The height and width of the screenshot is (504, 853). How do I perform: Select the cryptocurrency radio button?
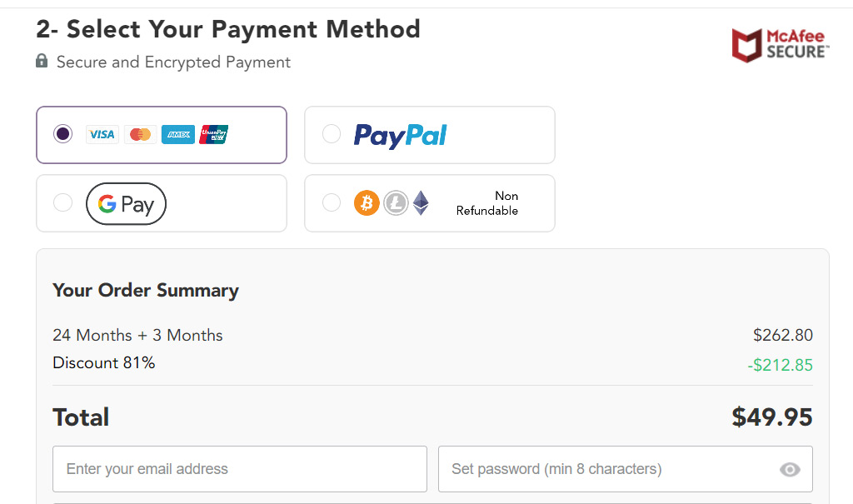332,202
